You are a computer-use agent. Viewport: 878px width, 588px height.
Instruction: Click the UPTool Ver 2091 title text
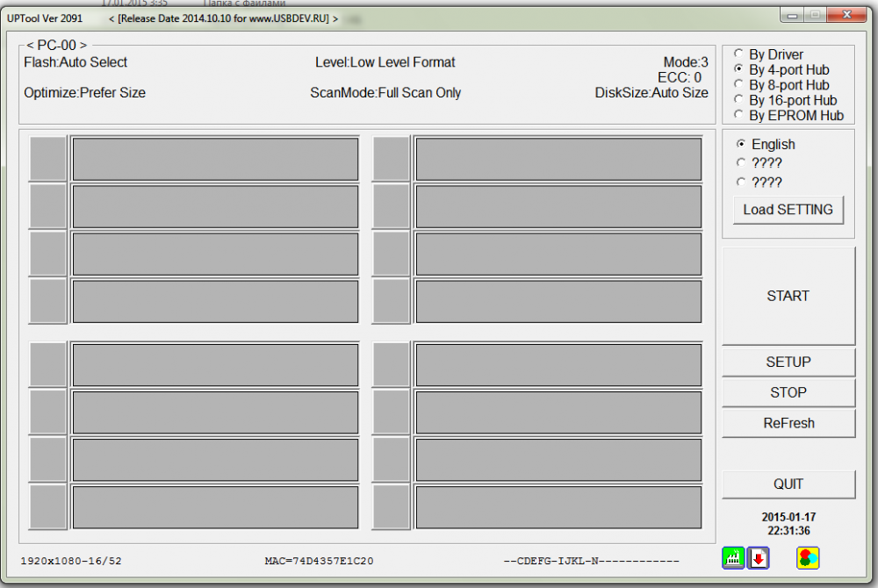[x=45, y=18]
